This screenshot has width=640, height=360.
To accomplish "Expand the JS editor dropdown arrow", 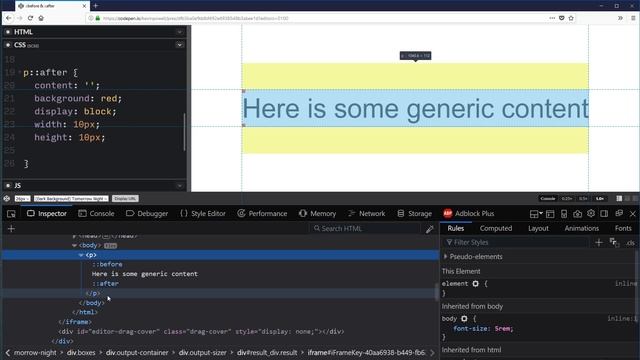I will [180, 185].
